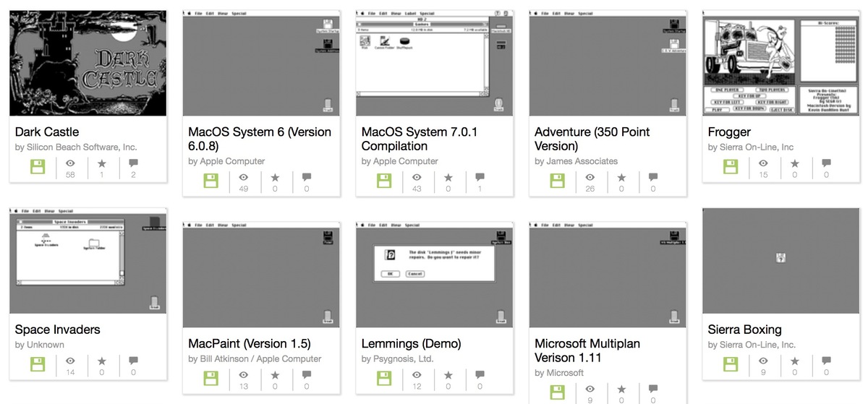This screenshot has height=404, width=868.
Task: Click the reviews comment icon for Space Invaders
Action: click(133, 361)
